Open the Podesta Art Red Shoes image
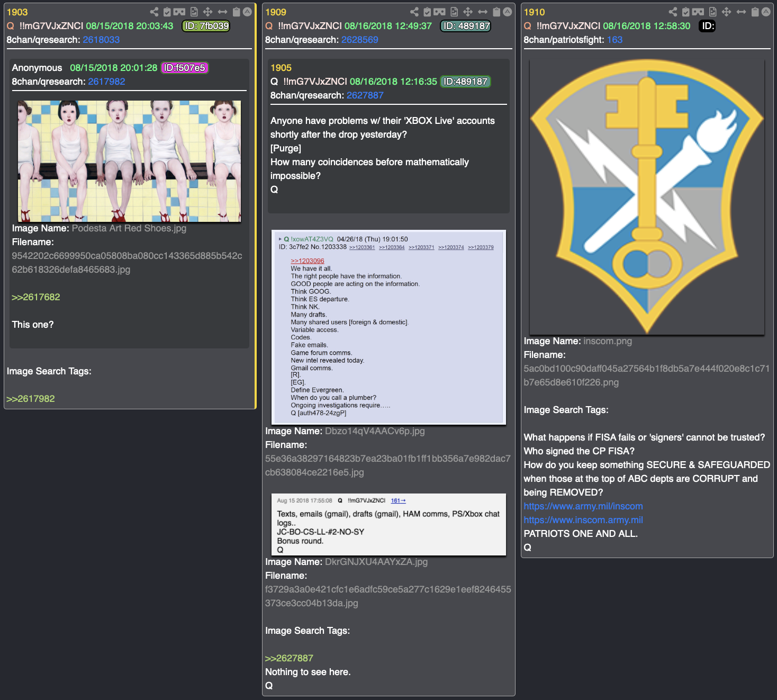Image resolution: width=777 pixels, height=700 pixels. (129, 161)
